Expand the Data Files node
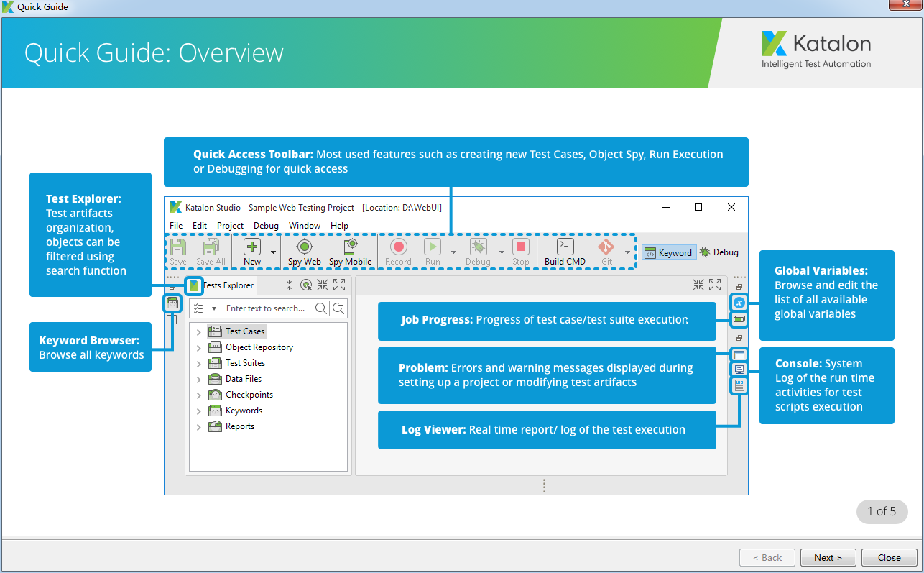The height and width of the screenshot is (573, 924). tap(199, 379)
